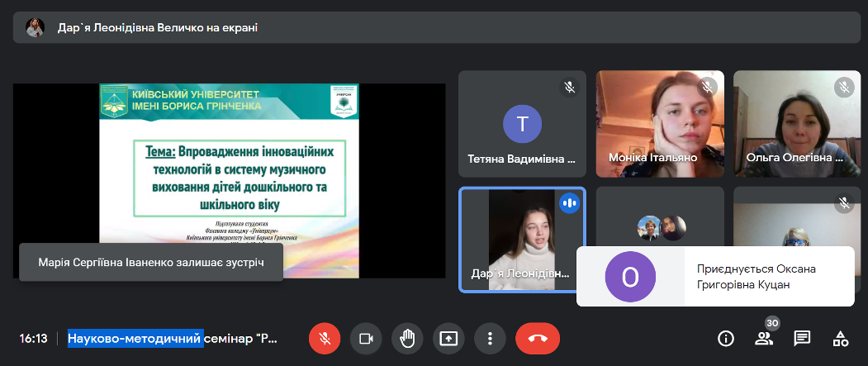Open the present screen button
868x366 pixels.
448,338
